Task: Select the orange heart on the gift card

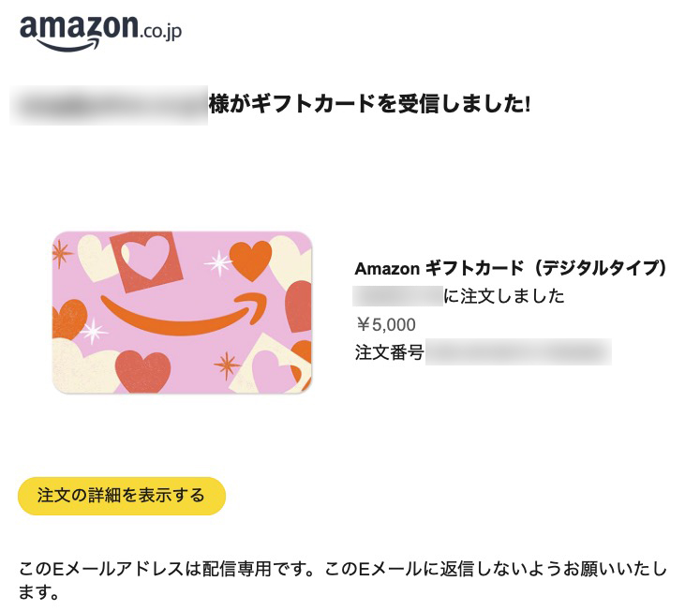Action: pos(250,260)
